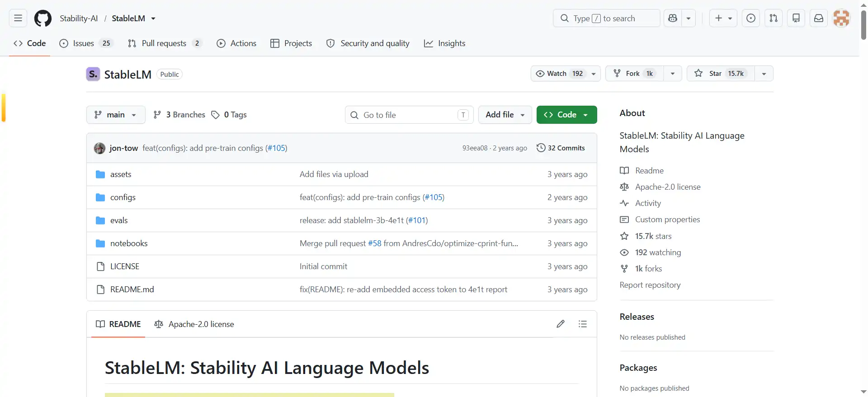868x397 pixels.
Task: Click the notebooks folder icon
Action: click(100, 243)
